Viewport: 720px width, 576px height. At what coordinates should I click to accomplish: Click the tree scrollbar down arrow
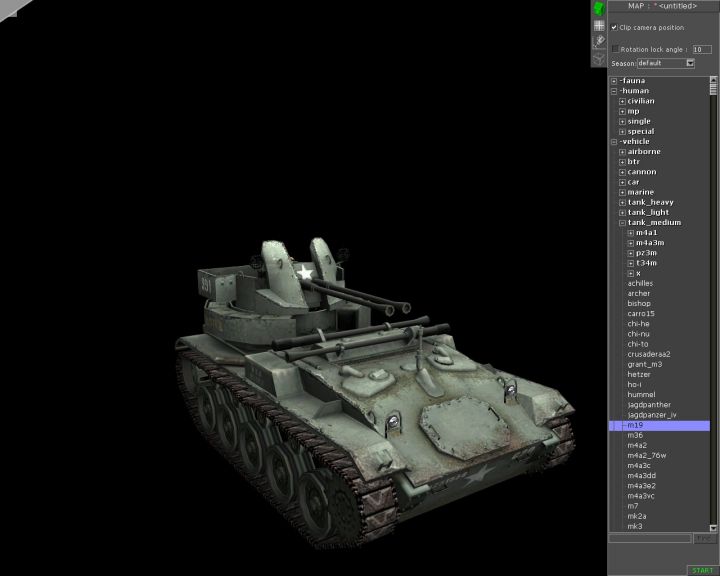point(714,528)
